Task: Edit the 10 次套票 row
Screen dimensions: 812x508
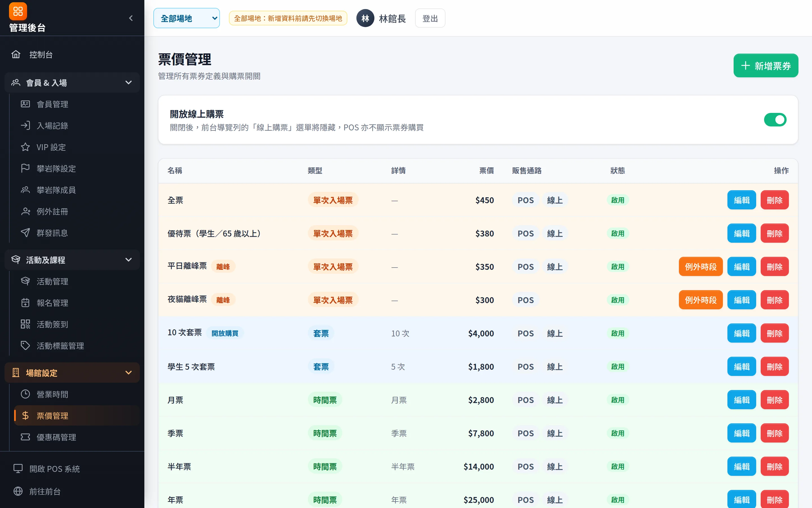Action: coord(742,333)
